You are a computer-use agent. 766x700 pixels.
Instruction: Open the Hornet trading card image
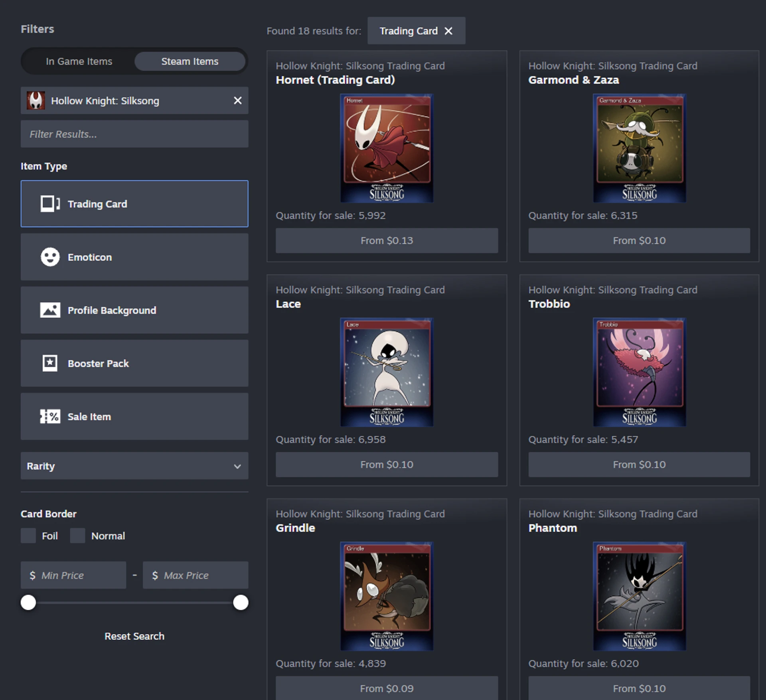(x=387, y=148)
